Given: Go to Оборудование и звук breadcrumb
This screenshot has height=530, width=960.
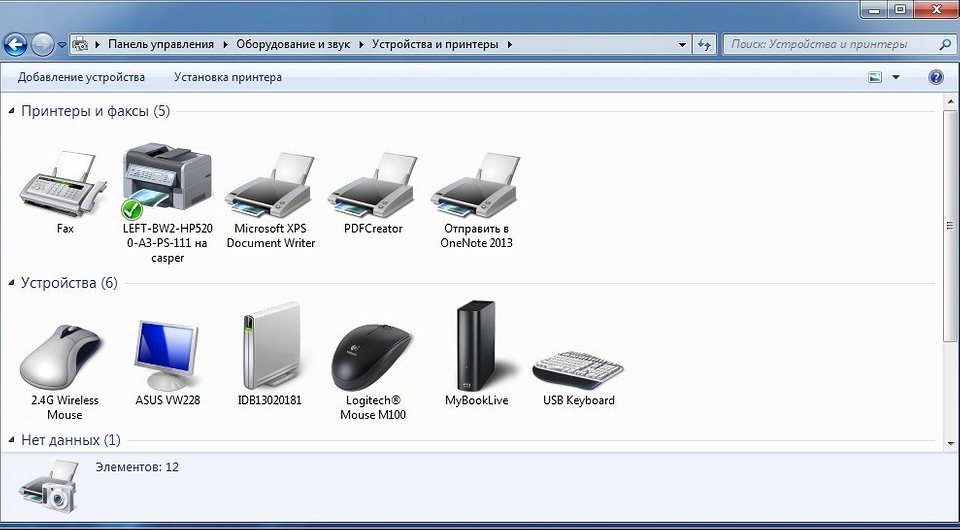Looking at the screenshot, I should (293, 44).
